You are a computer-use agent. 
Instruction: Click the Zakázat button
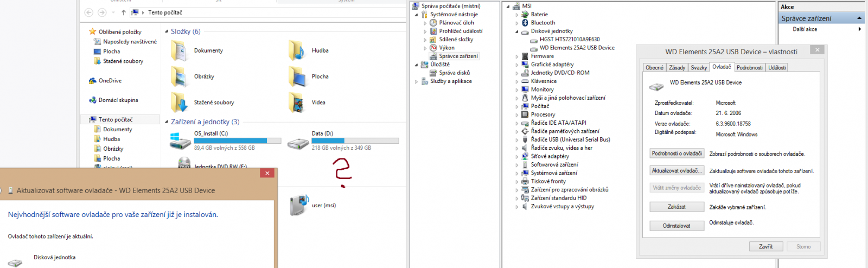click(676, 207)
